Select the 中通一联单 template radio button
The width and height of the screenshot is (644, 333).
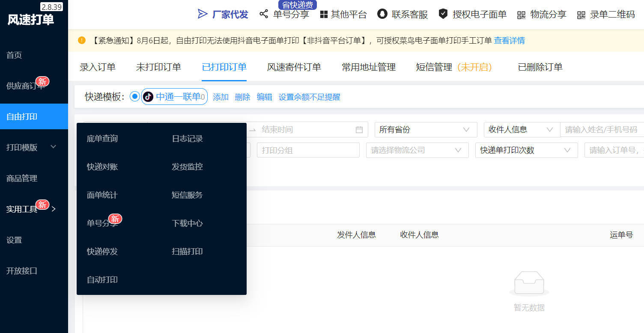click(x=135, y=96)
